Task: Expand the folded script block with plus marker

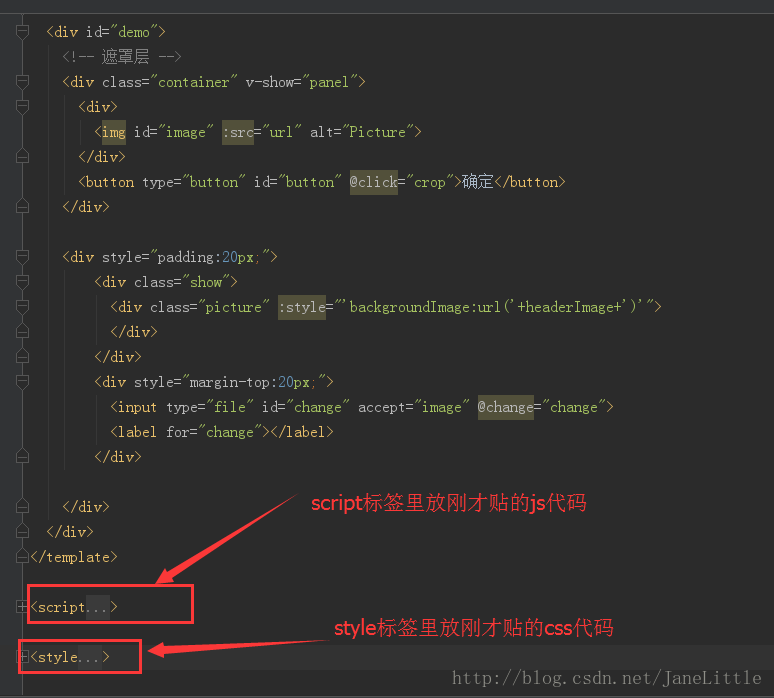Action: point(22,607)
